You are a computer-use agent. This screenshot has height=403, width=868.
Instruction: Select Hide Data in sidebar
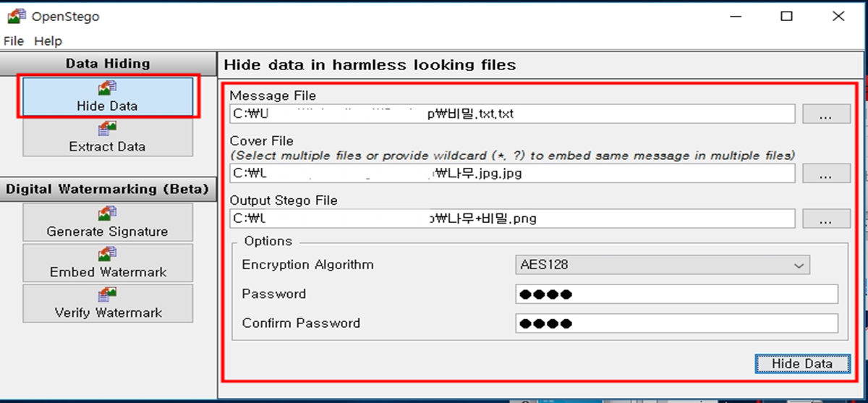click(108, 96)
